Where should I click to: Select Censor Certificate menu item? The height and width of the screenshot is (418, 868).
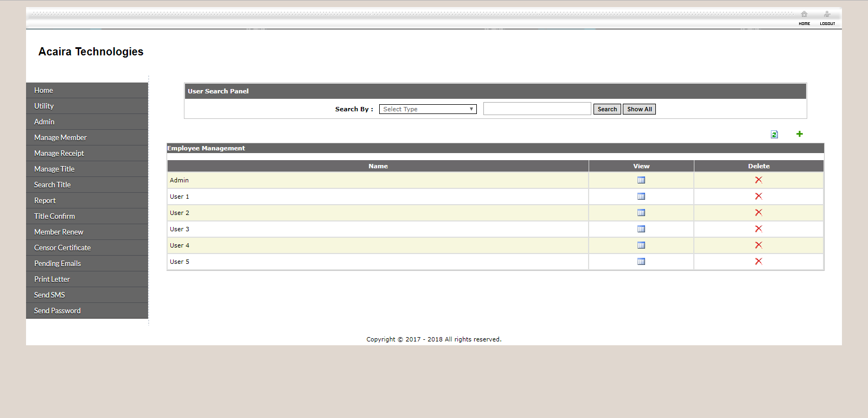coord(62,248)
